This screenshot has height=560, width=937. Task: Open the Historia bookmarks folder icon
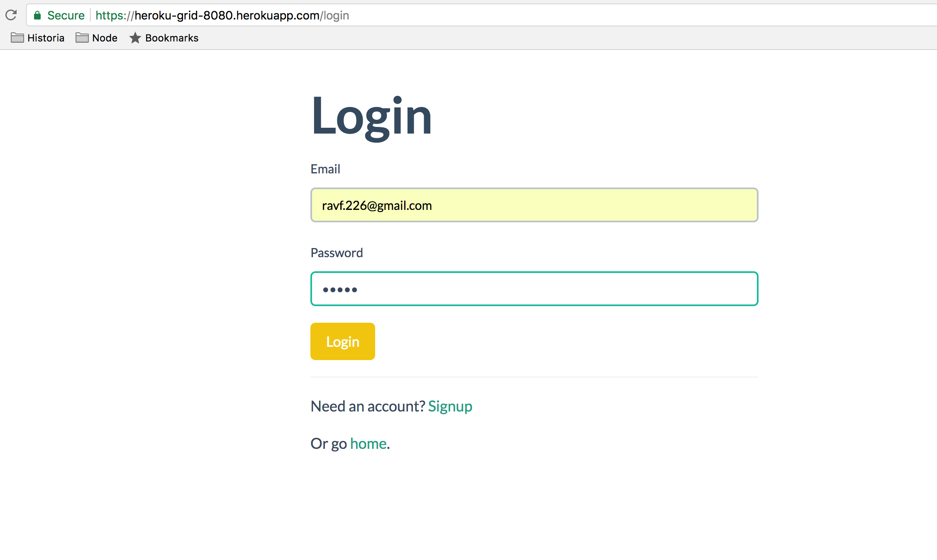pos(17,38)
